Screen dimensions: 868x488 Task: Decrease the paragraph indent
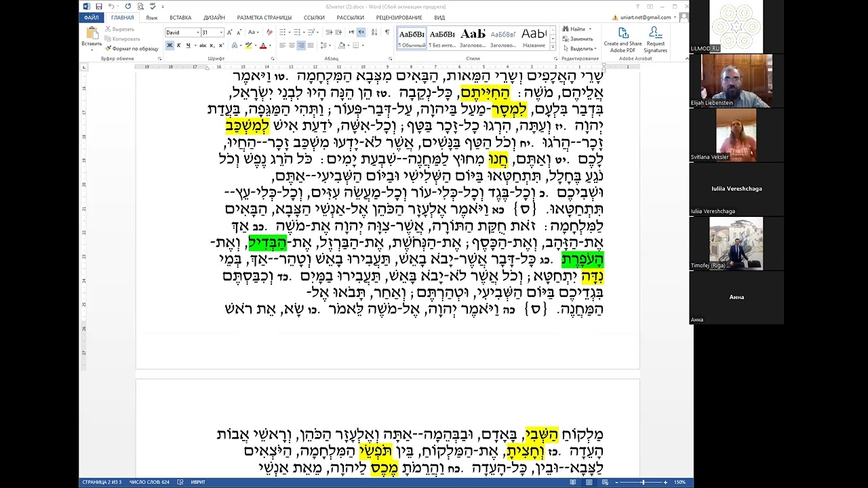pyautogui.click(x=329, y=33)
